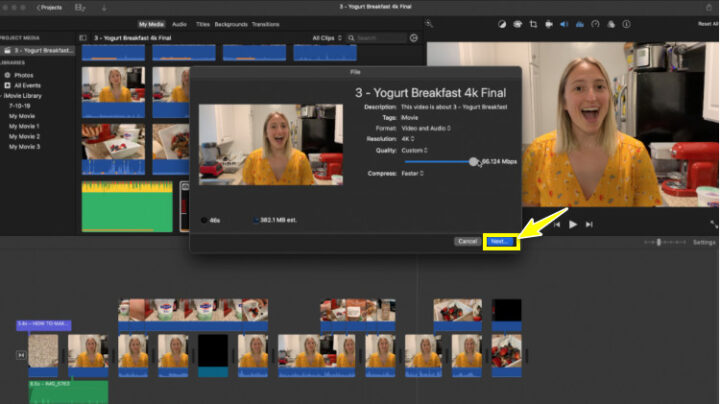Screen dimensions: 720x404
Task: Select My Movie 3 in library
Action: (24, 147)
